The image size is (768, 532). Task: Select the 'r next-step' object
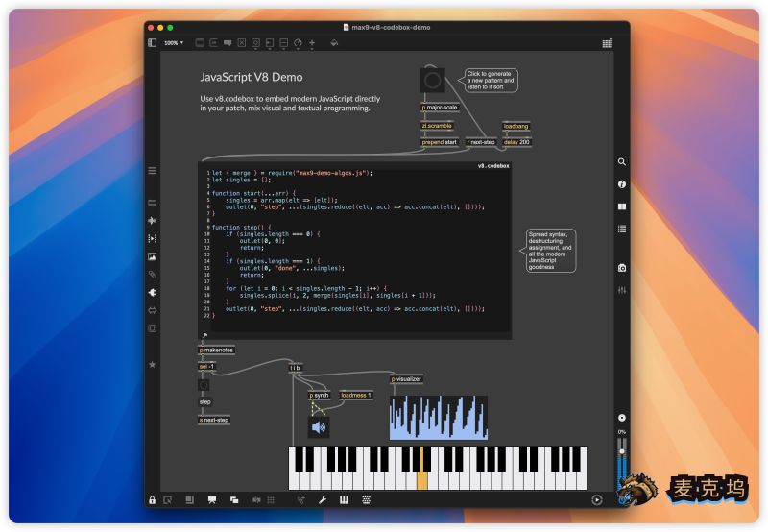pos(481,142)
